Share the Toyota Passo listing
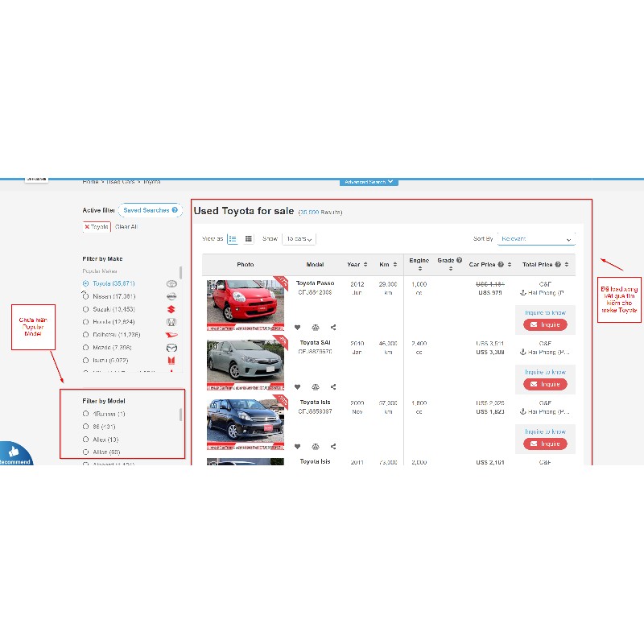Image resolution: width=644 pixels, height=644 pixels. (x=333, y=328)
